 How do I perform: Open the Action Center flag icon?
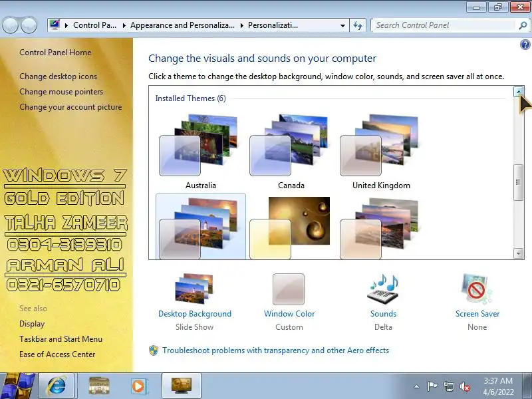tap(432, 386)
